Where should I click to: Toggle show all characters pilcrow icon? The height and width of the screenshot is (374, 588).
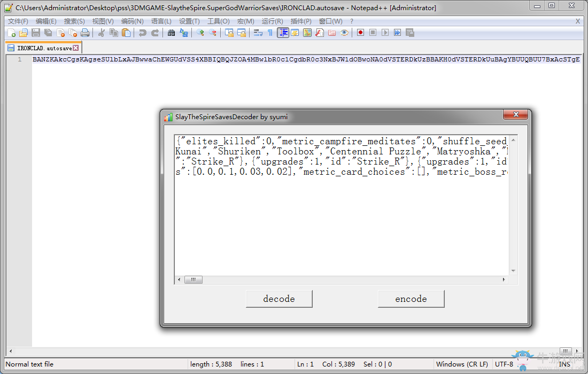pos(270,33)
